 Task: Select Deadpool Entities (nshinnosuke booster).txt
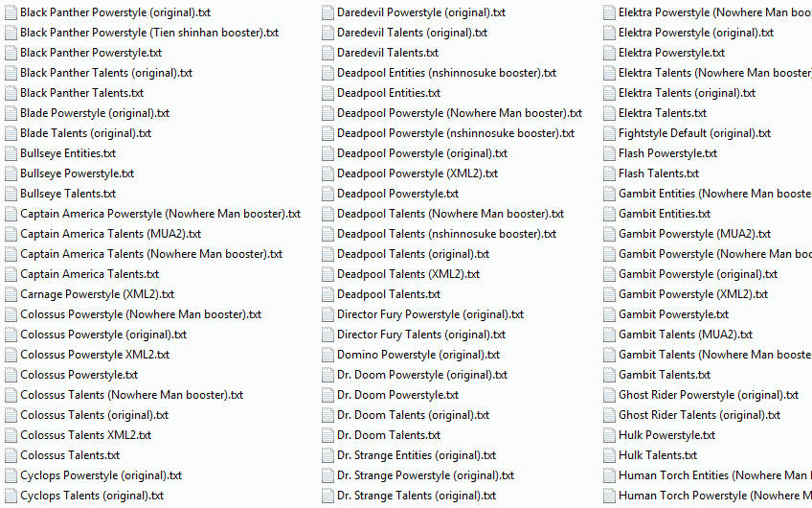click(x=446, y=73)
